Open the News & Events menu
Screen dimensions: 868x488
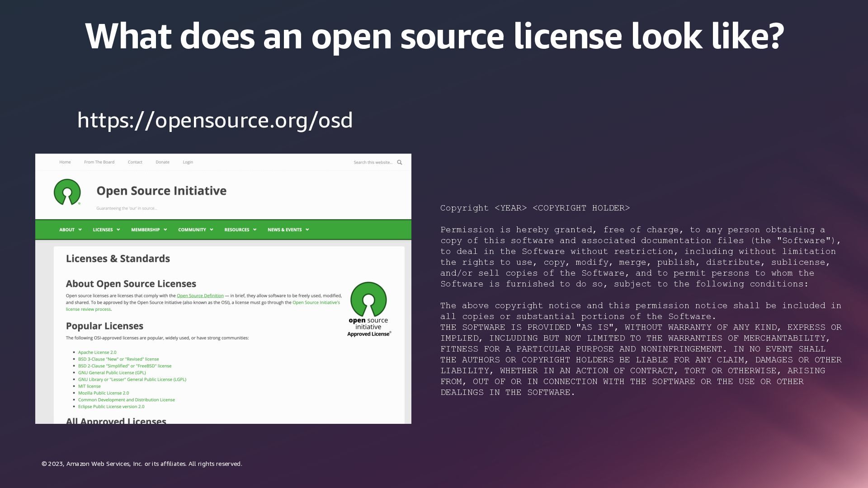[x=288, y=230]
